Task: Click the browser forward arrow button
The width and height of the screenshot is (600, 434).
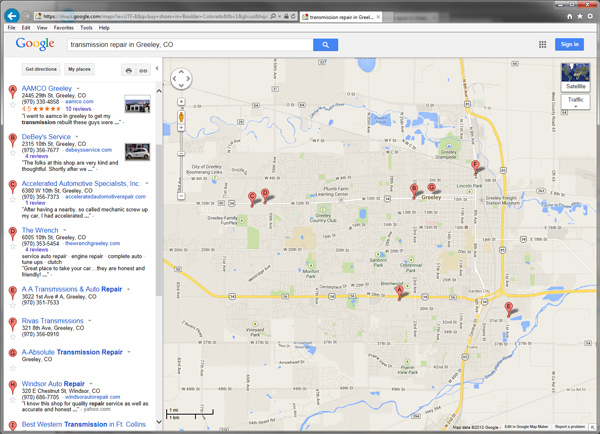Action: click(26, 16)
